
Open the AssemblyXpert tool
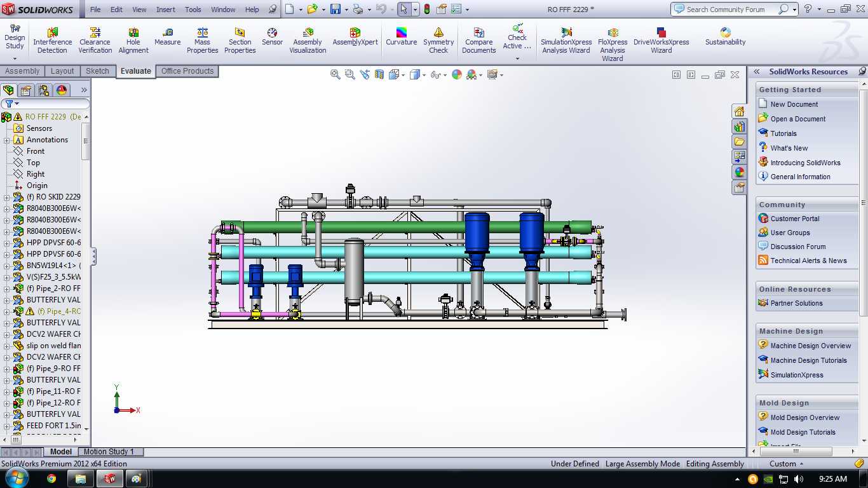355,37
